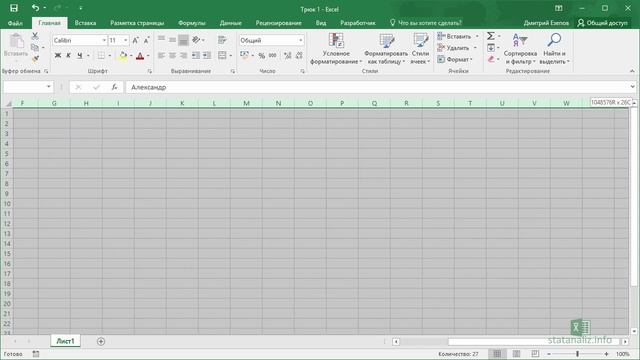Image resolution: width=640 pixels, height=360 pixels.
Task: Expand the Name Box dropdown
Action: tap(49, 87)
